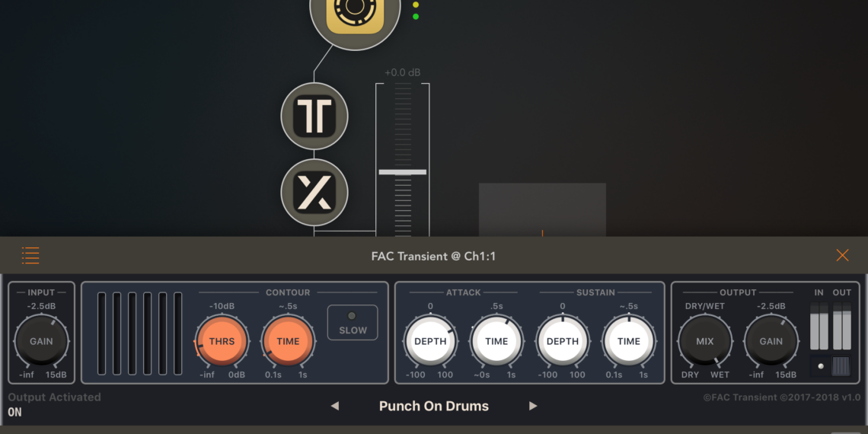Click the orange THRS threshold knob
This screenshot has width=868, height=434.
pos(222,341)
